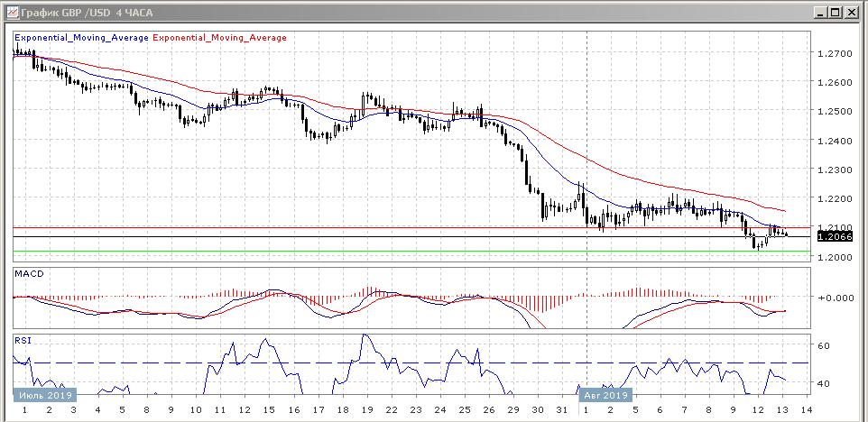Screen dimensions: 868x422
Task: Select the red horizontal level line near 1.2100
Action: point(361,226)
